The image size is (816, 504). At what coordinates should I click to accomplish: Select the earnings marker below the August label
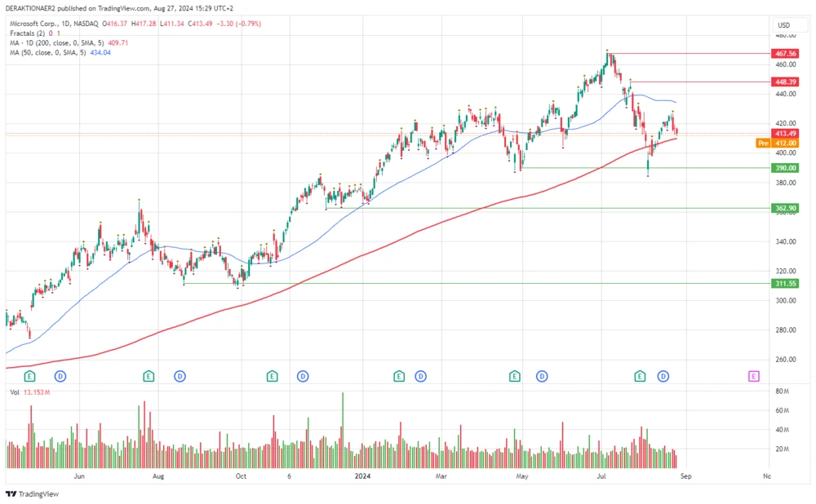click(x=149, y=377)
